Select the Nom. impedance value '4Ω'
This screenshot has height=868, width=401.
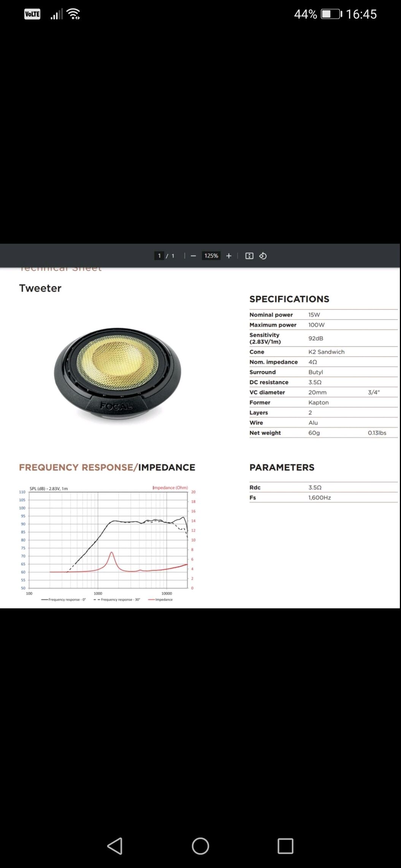(x=312, y=362)
